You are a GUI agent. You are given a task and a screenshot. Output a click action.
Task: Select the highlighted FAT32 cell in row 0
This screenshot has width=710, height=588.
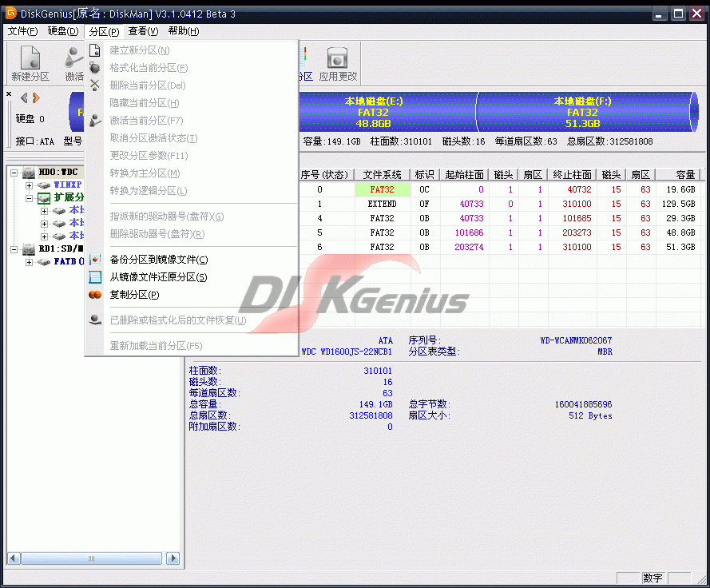pos(383,189)
